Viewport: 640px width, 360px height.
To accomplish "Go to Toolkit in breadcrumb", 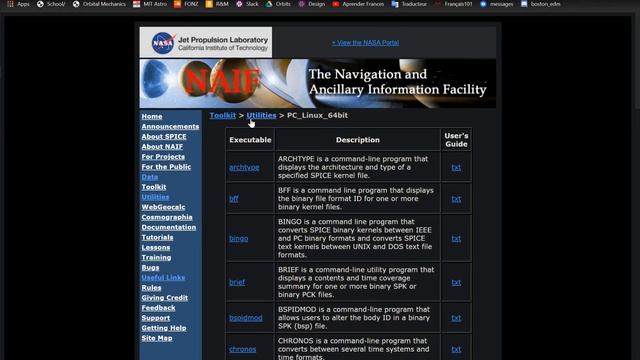I will click(222, 116).
